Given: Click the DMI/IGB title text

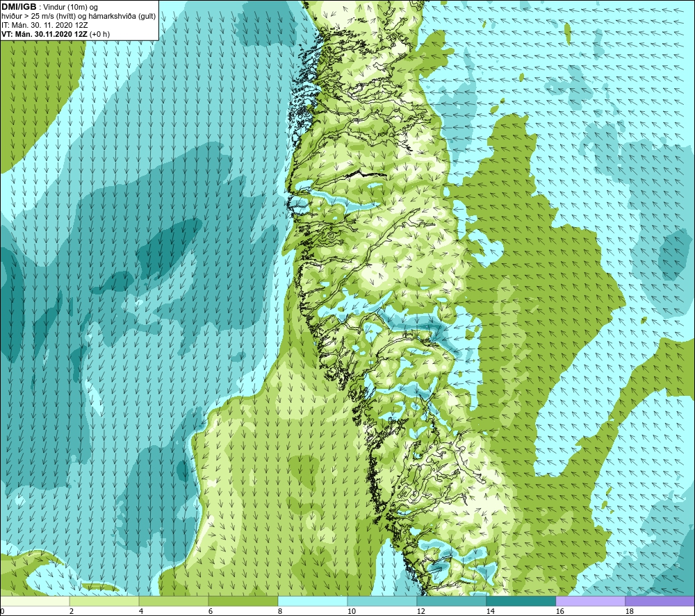Looking at the screenshot, I should tap(19, 7).
